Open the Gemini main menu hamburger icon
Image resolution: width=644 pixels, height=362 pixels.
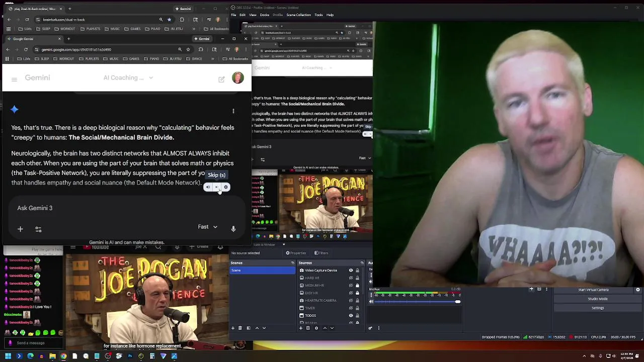click(x=14, y=79)
